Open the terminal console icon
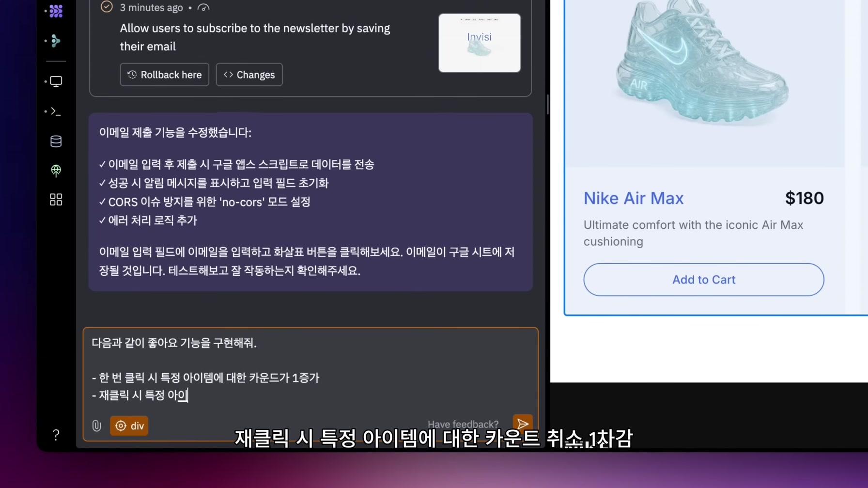 (x=56, y=111)
